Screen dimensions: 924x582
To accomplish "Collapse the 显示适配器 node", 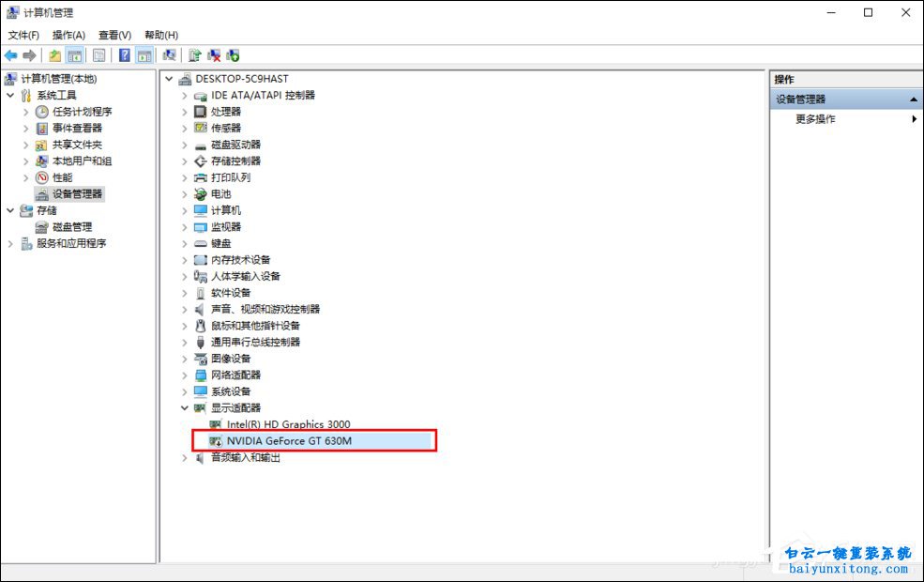I will [x=185, y=408].
